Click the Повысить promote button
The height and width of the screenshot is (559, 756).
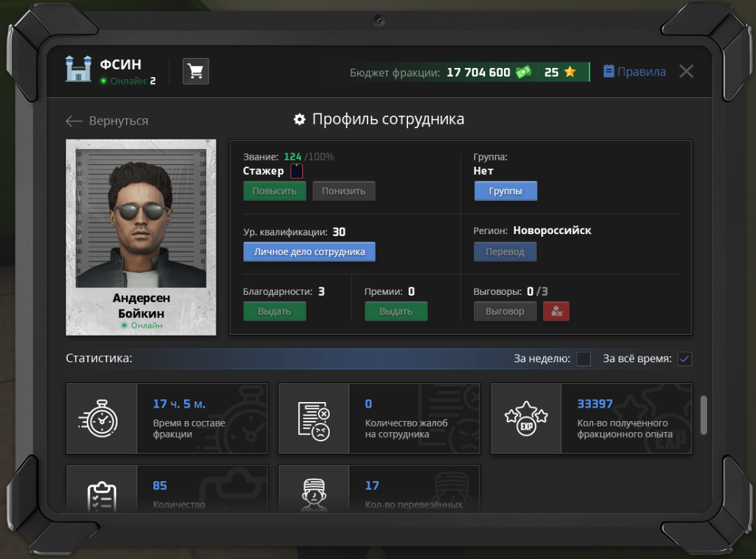point(274,191)
